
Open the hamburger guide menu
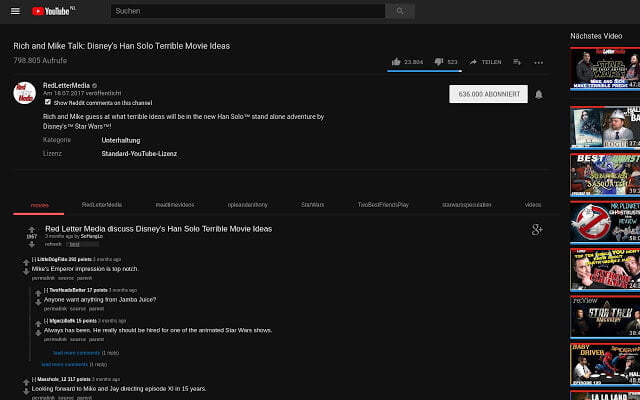(15, 11)
